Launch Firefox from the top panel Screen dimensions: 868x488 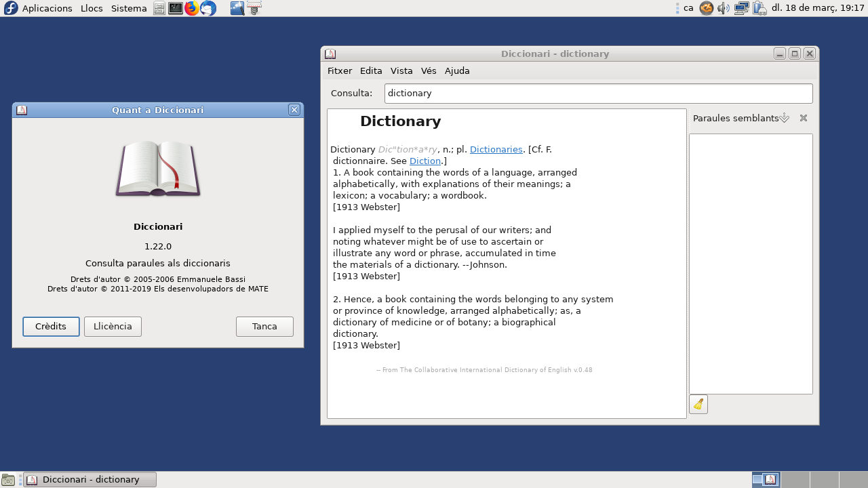192,8
